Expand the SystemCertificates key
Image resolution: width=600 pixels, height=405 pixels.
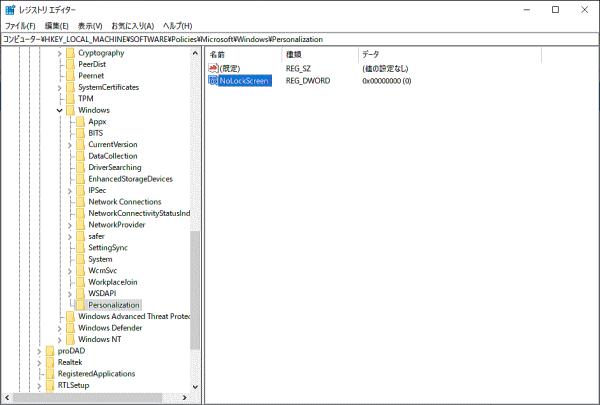(x=59, y=88)
